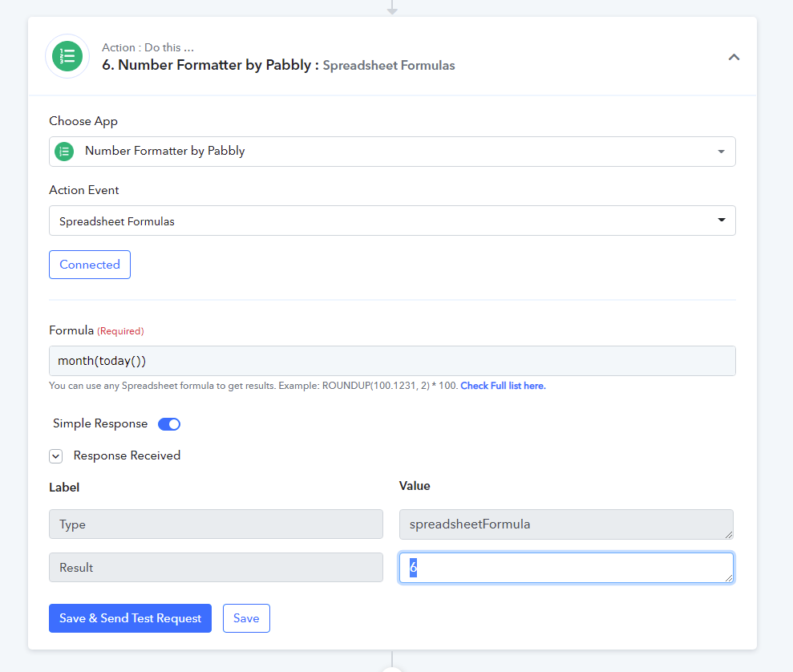Viewport: 793px width, 672px height.
Task: Click the Number Formatter step icon in header
Action: [x=67, y=56]
